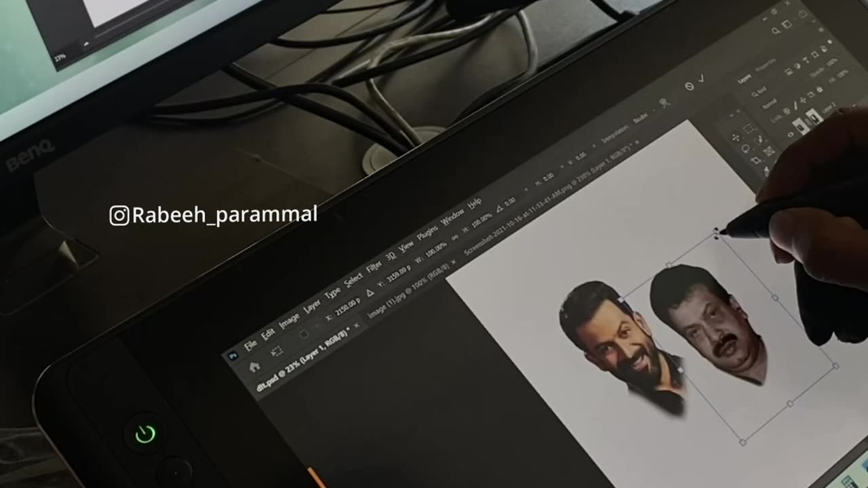Screen dimensions: 868x488
Task: Open the Select menu
Action: (353, 279)
